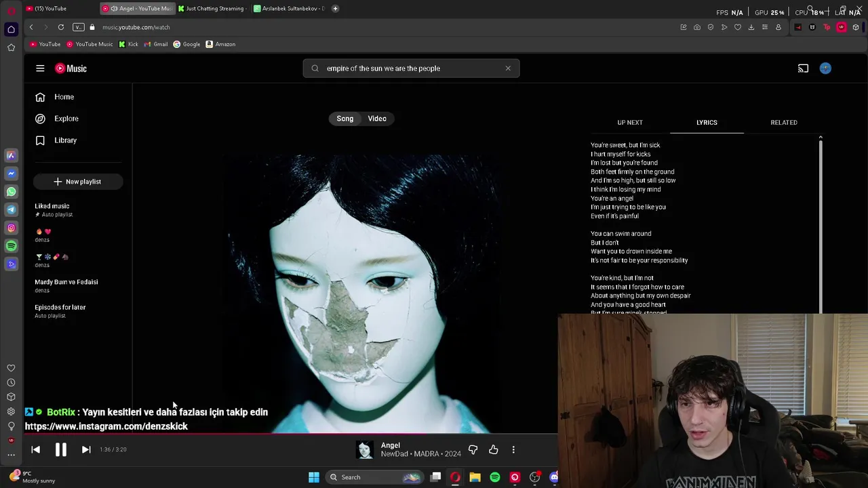This screenshot has height=488, width=868.
Task: Skip to the previous track
Action: click(x=36, y=449)
